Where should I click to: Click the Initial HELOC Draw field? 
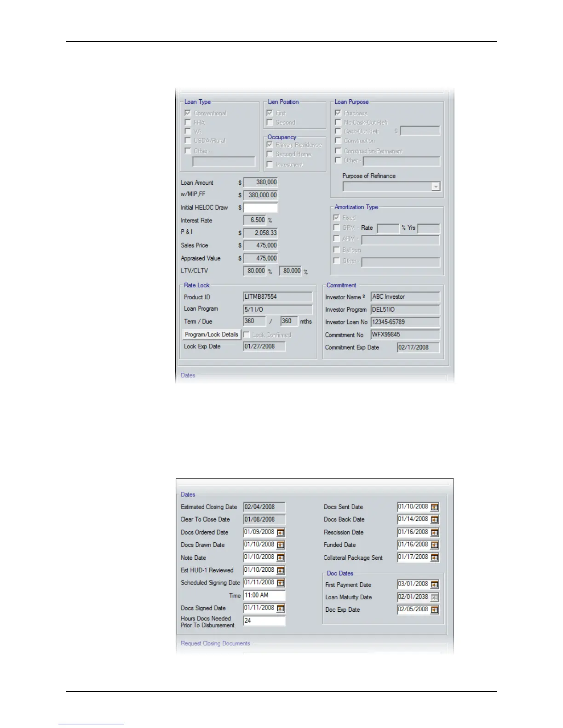pyautogui.click(x=261, y=208)
